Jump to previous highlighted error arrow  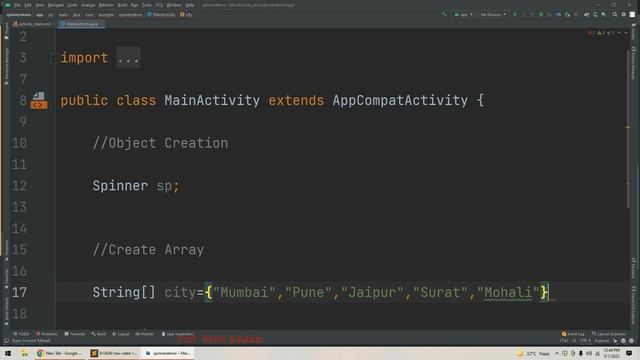pos(619,33)
